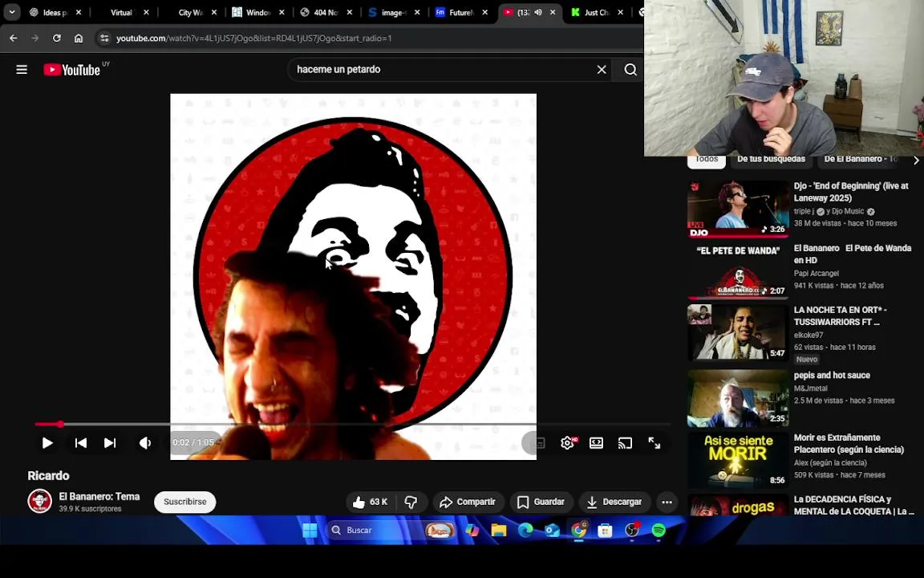Viewport: 924px width, 578px height.
Task: Open the Windows Start menu
Action: pyautogui.click(x=310, y=530)
